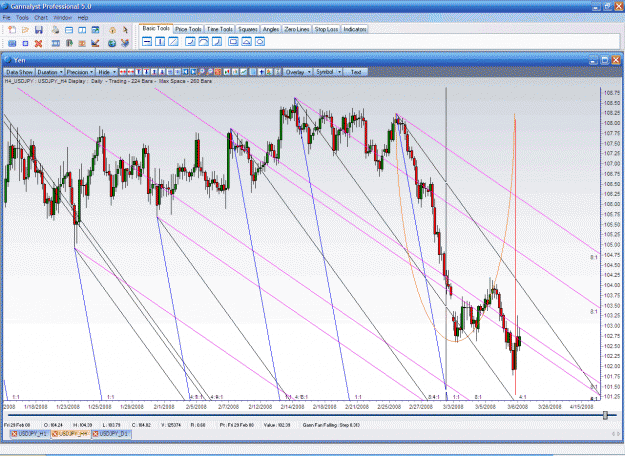This screenshot has width=625, height=456.
Task: Switch to the USDJPY_H1 chart tab
Action: pyautogui.click(x=32, y=434)
